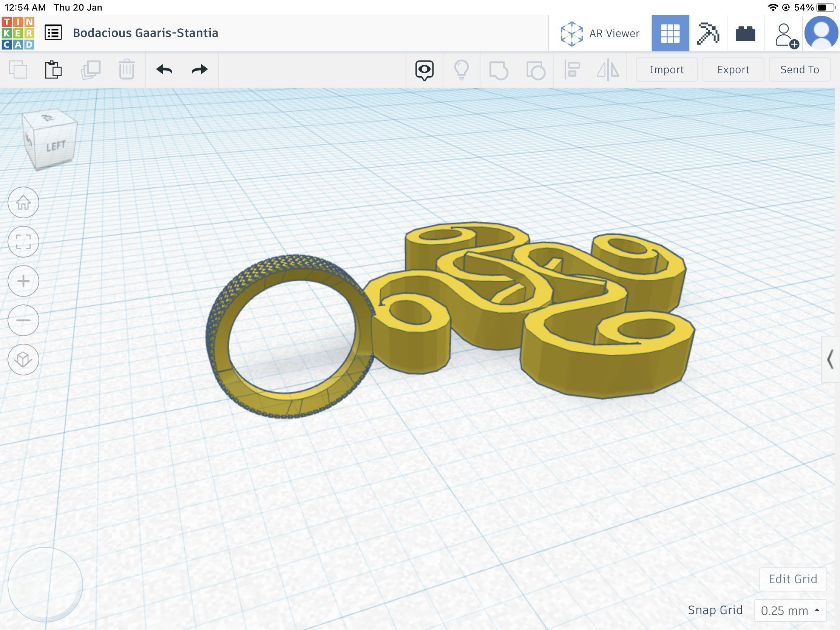Click the Paste clipboard icon
The height and width of the screenshot is (630, 840).
click(53, 69)
